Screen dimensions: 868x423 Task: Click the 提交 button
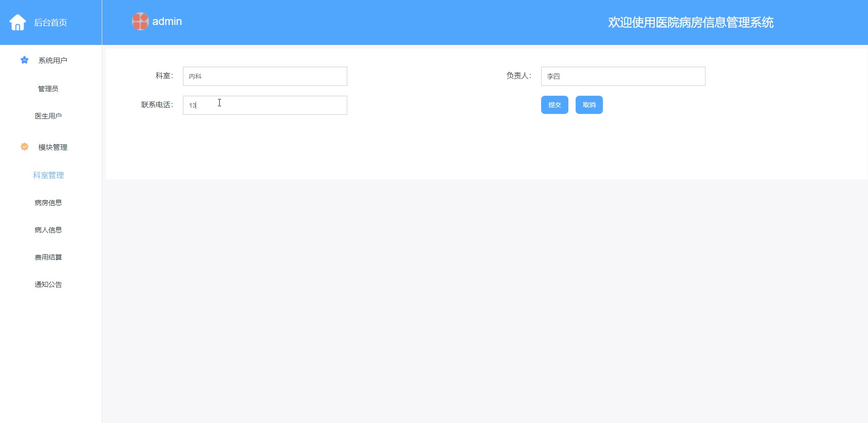click(x=555, y=105)
